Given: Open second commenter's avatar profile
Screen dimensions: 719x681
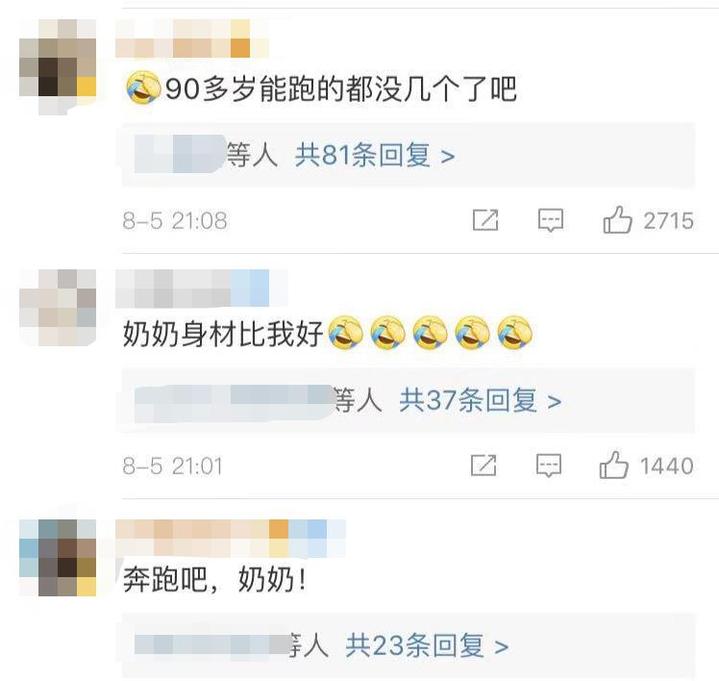Looking at the screenshot, I should coord(58,307).
